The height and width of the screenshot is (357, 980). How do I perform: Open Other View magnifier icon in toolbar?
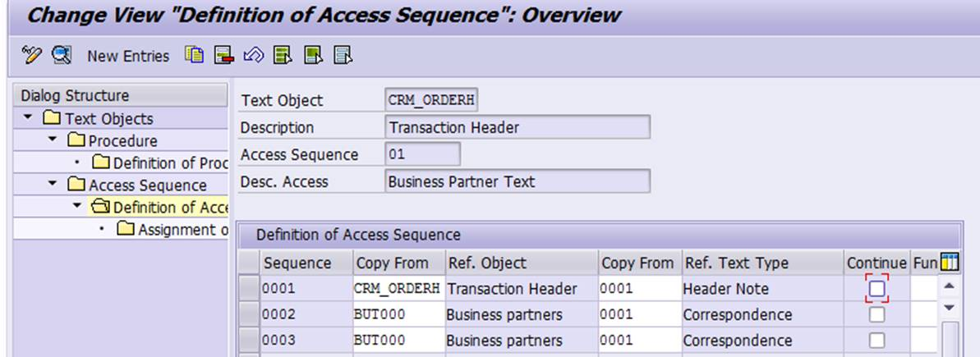(62, 55)
